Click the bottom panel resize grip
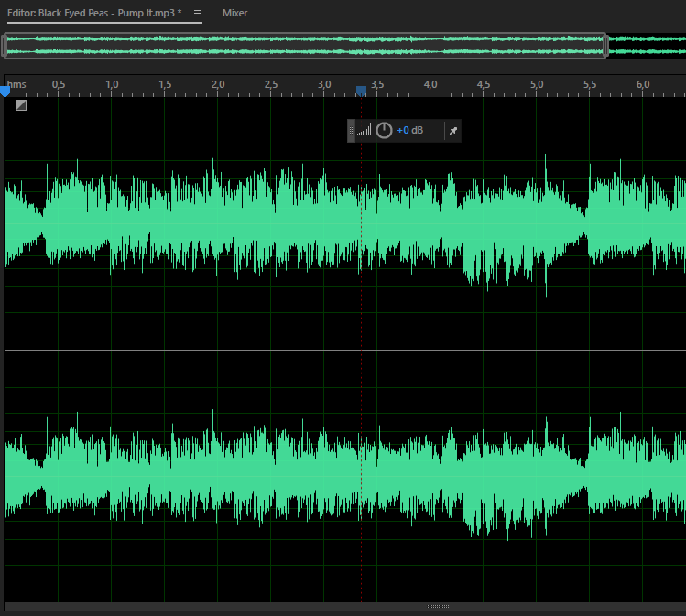 [439, 606]
